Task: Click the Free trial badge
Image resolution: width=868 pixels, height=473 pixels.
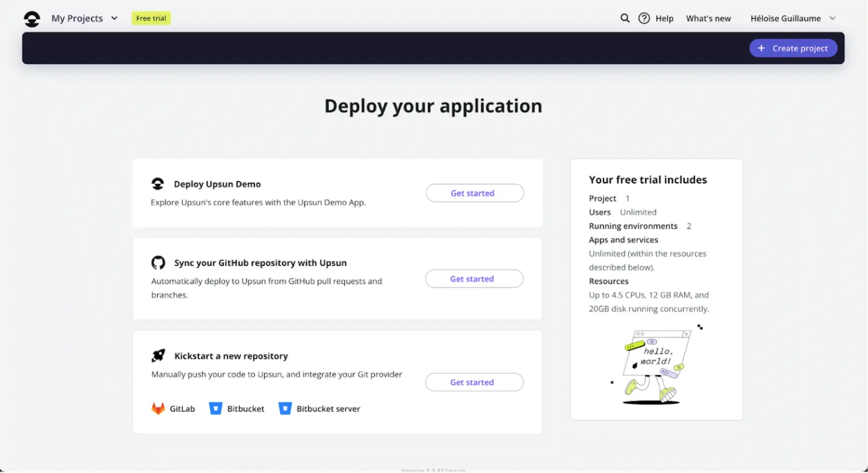Action: (151, 17)
